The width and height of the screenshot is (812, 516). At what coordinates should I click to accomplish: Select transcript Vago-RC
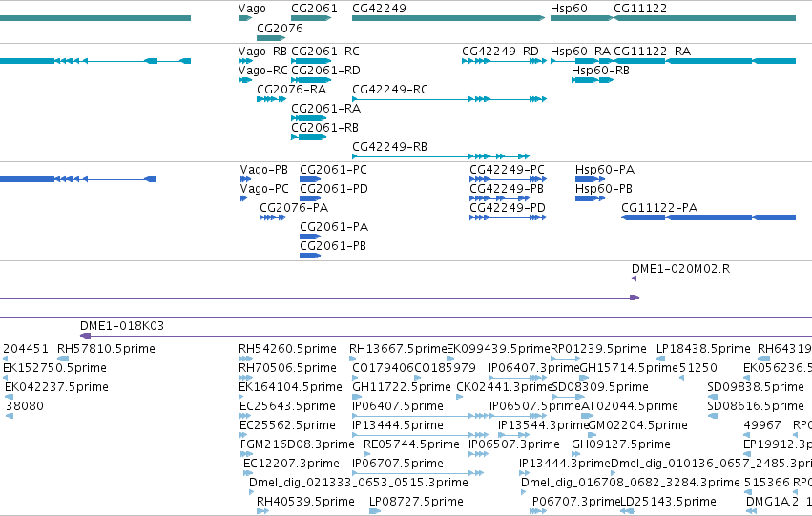pyautogui.click(x=262, y=71)
